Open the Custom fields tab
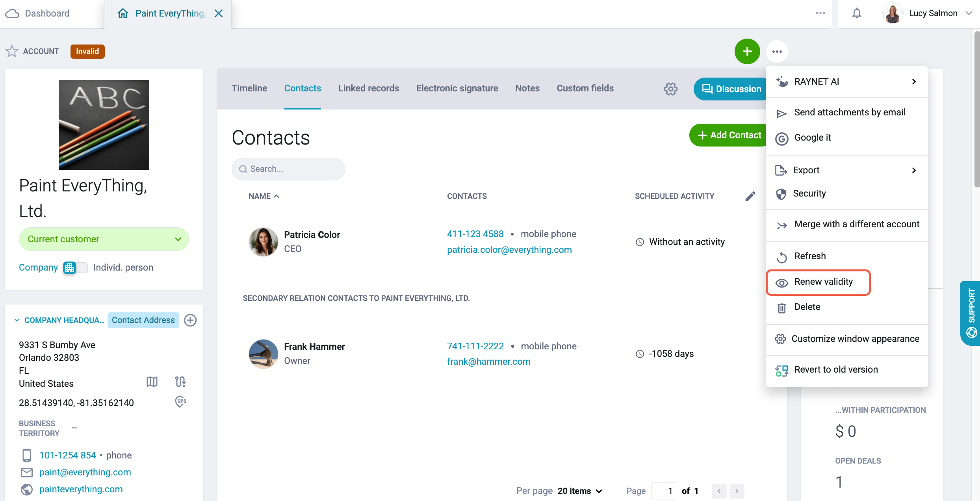Image resolution: width=980 pixels, height=501 pixels. point(585,88)
